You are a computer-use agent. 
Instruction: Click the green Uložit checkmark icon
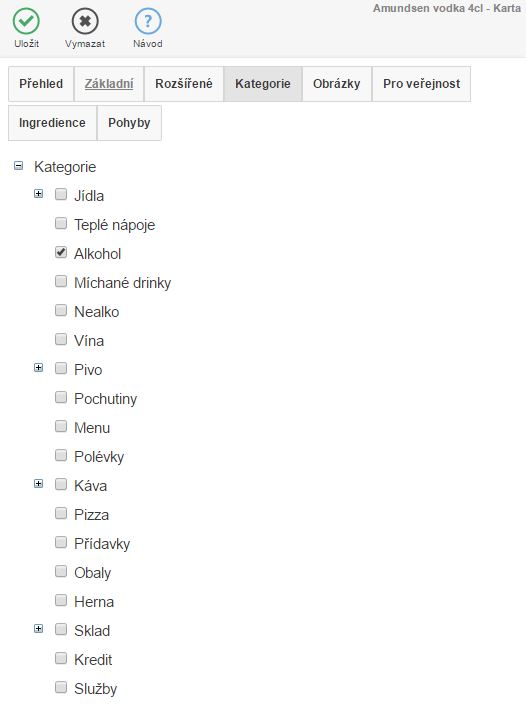tap(26, 21)
